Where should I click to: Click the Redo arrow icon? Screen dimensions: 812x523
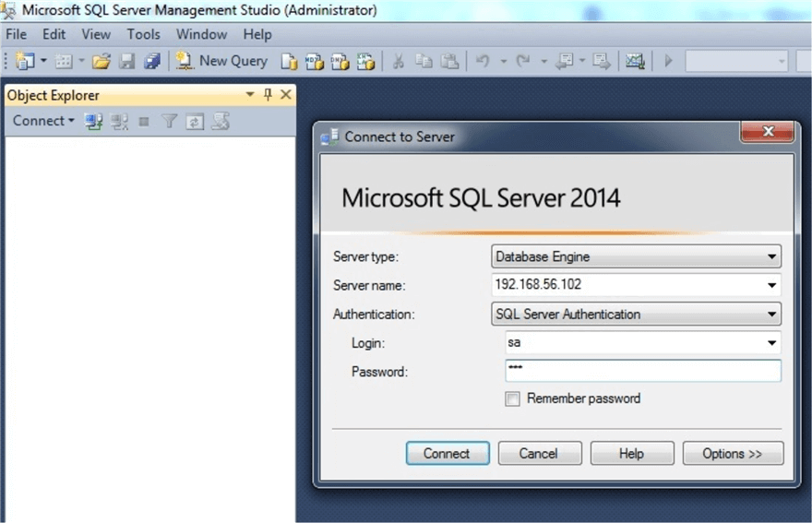tap(523, 62)
